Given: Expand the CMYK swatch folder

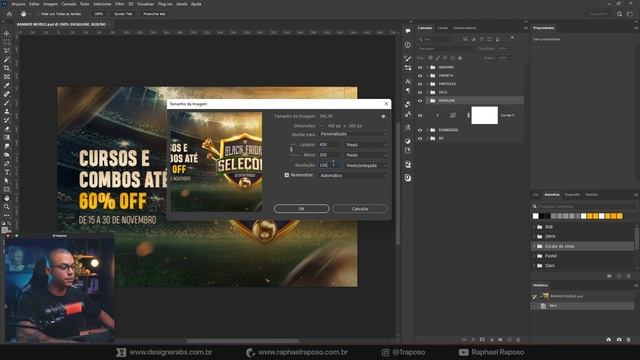Looking at the screenshot, I should (x=534, y=237).
